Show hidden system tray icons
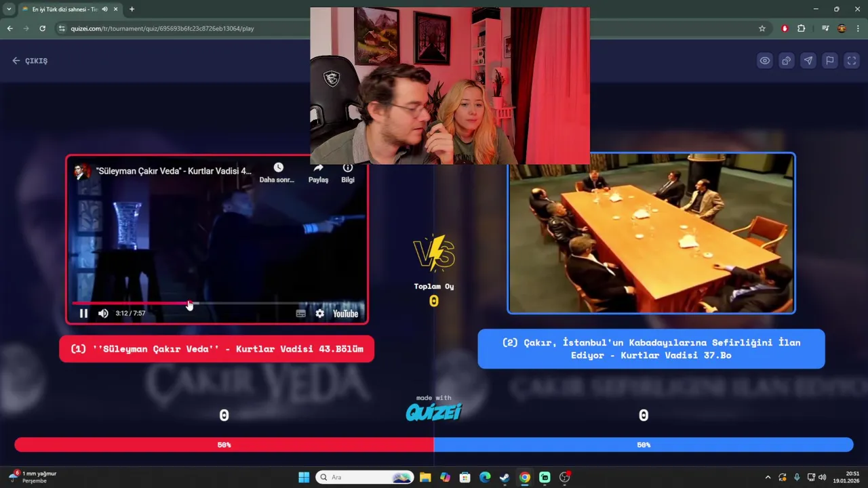Screen dimensions: 868x488 [x=768, y=477]
